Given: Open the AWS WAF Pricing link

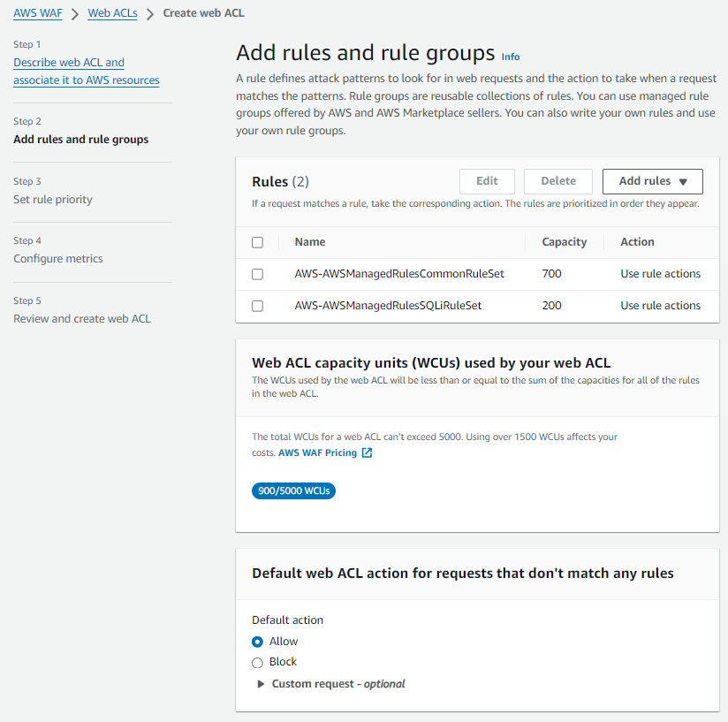Looking at the screenshot, I should pos(318,453).
